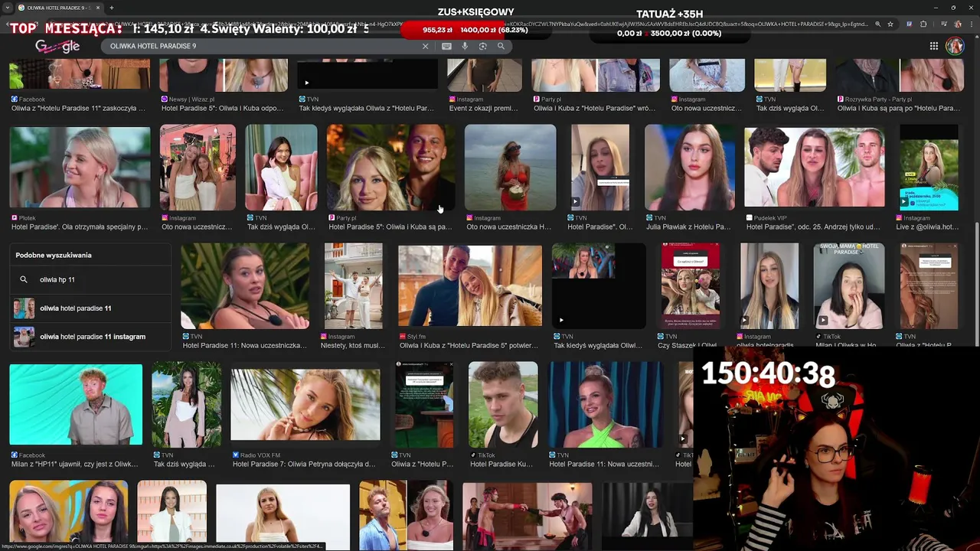Select the OLIWKA HOTEL PARADISE 9 browser tab
The height and width of the screenshot is (551, 980).
point(57,8)
